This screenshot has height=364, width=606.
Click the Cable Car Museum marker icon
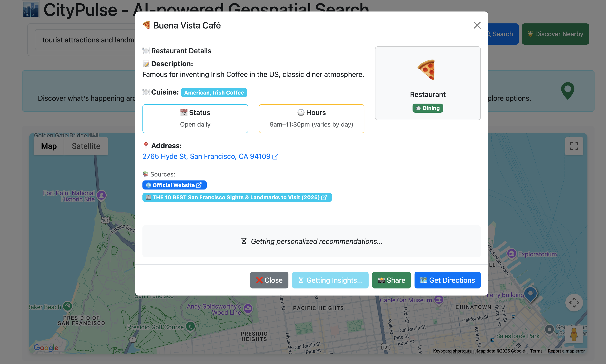[439, 300]
